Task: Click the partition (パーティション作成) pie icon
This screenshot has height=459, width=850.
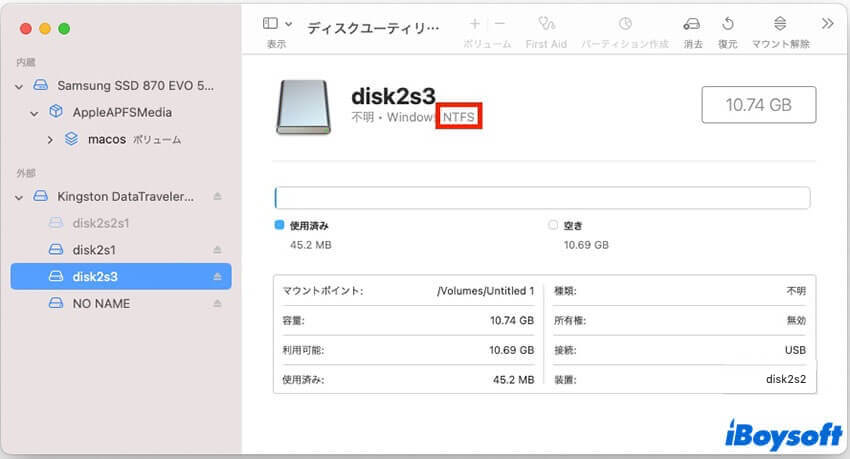Action: coord(625,23)
